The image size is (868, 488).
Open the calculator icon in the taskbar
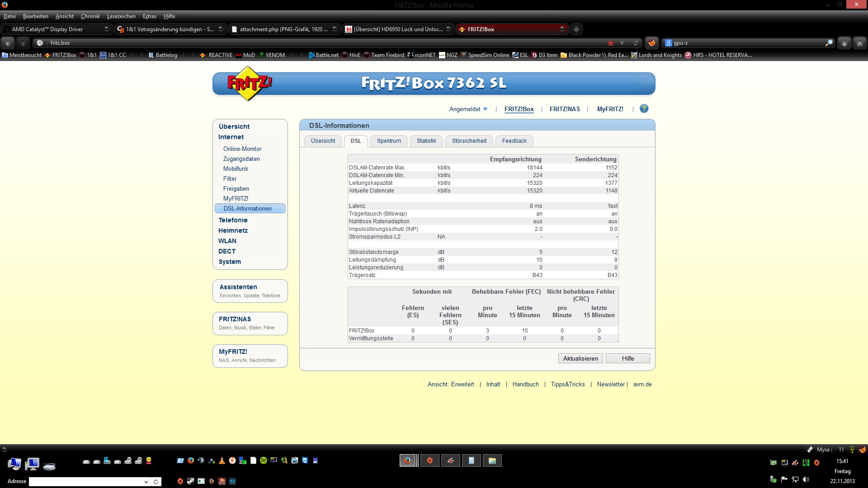(471, 460)
